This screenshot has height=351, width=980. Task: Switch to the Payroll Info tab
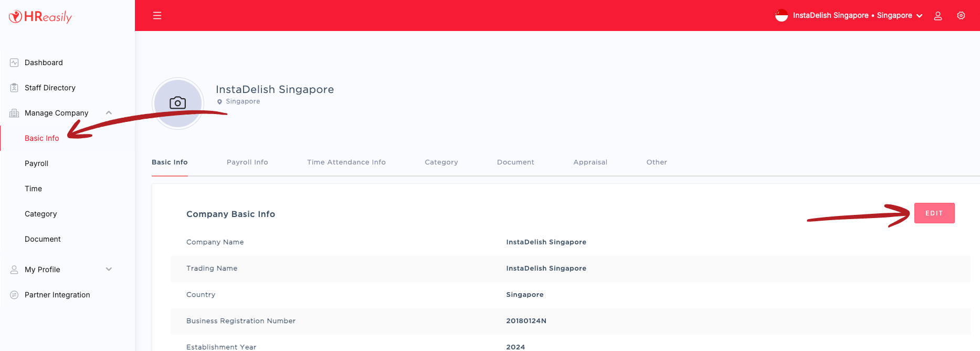pyautogui.click(x=247, y=162)
